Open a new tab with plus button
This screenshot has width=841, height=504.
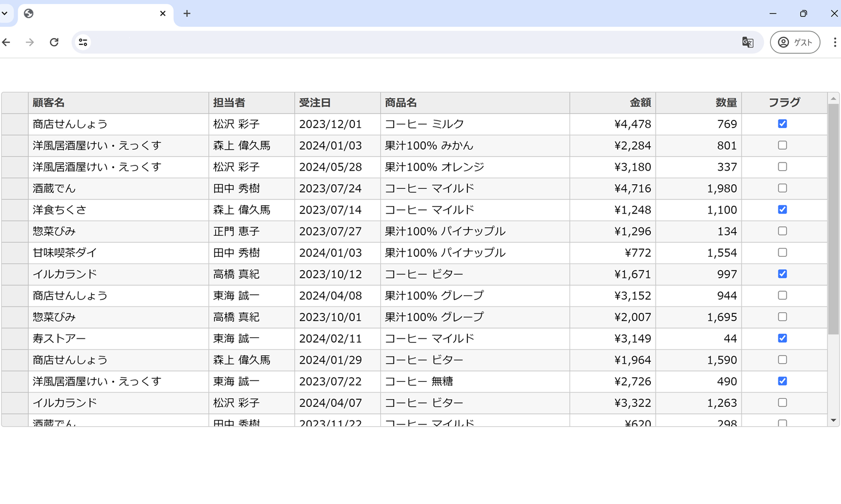(x=187, y=13)
